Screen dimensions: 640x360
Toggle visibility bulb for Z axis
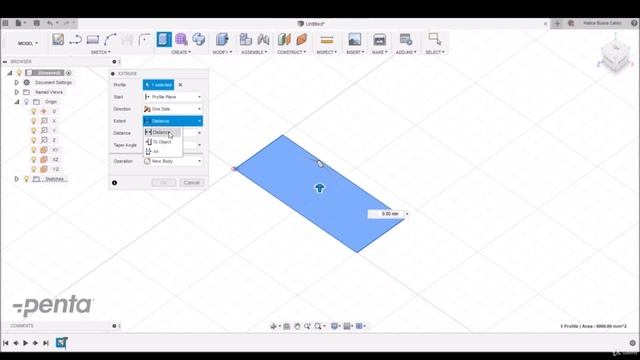pyautogui.click(x=33, y=140)
